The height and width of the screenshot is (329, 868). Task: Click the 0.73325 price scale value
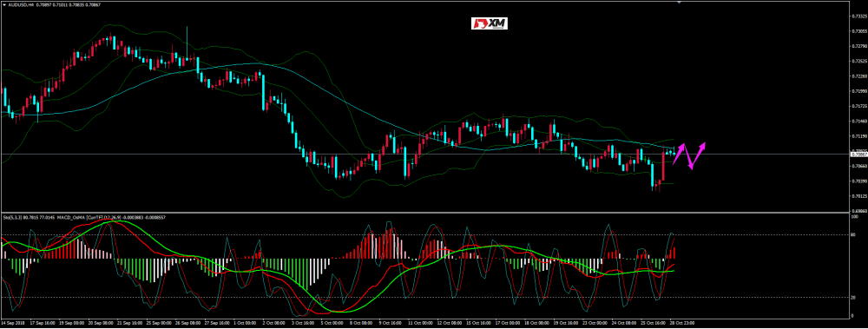[859, 16]
